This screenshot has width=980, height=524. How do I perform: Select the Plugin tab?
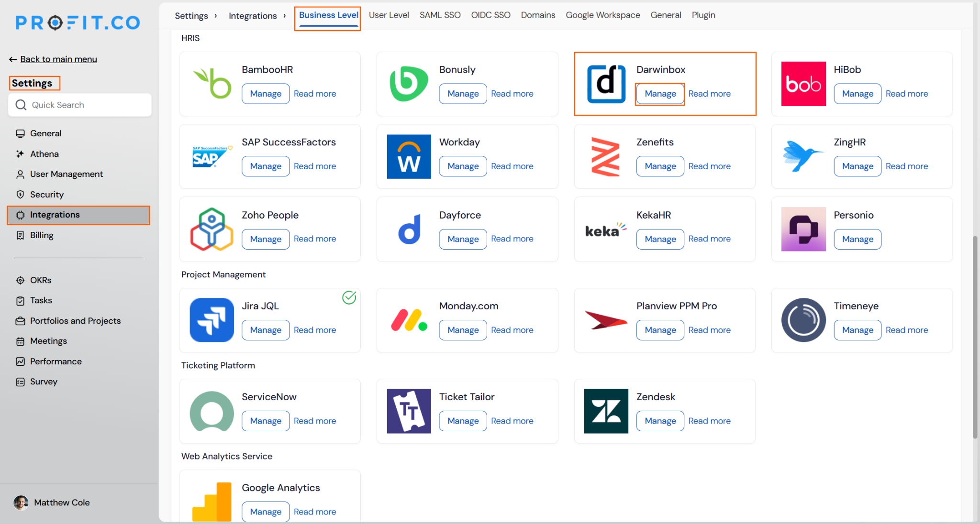703,15
